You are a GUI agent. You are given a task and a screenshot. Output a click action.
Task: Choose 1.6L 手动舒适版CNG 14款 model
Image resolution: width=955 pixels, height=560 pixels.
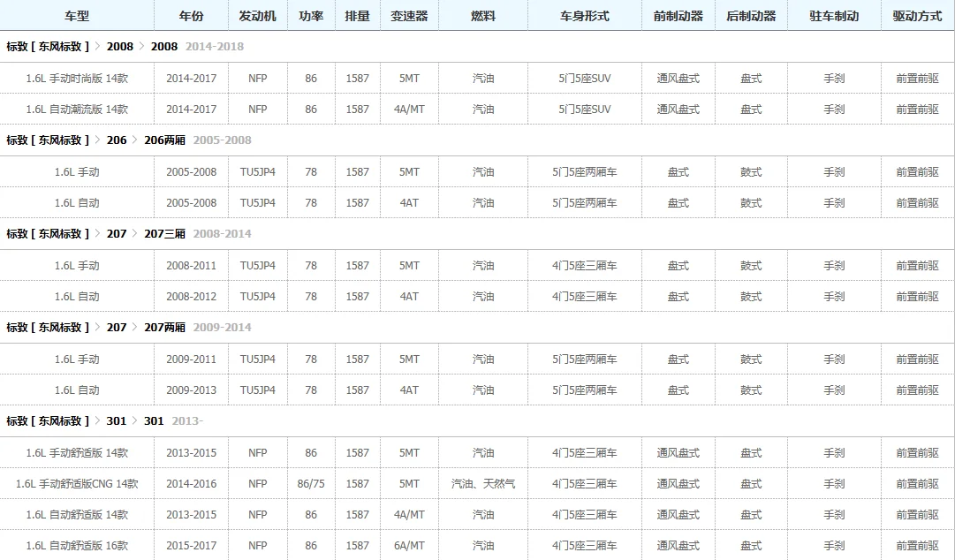[77, 484]
